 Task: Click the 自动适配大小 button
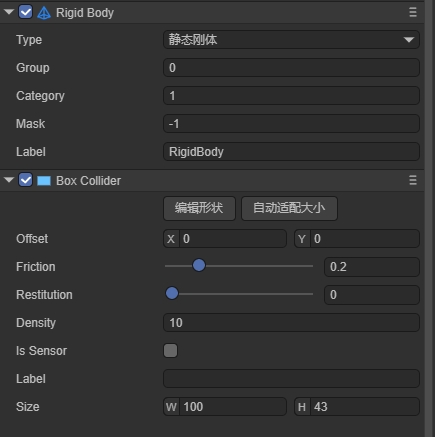(x=289, y=208)
